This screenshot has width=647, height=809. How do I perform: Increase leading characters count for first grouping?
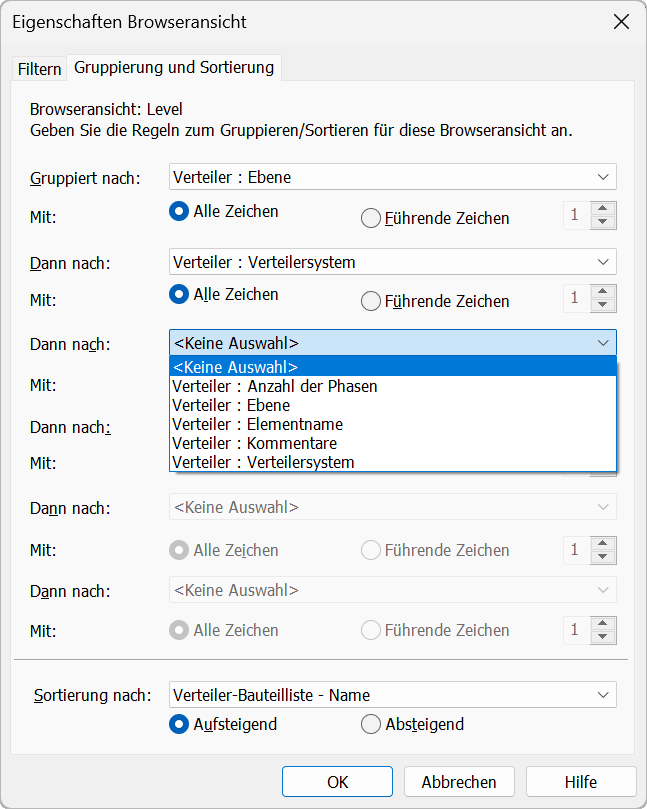pos(602,209)
